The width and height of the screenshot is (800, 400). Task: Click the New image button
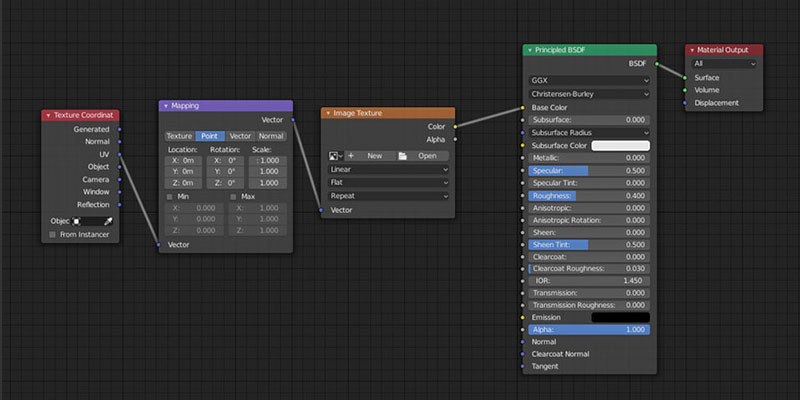370,156
